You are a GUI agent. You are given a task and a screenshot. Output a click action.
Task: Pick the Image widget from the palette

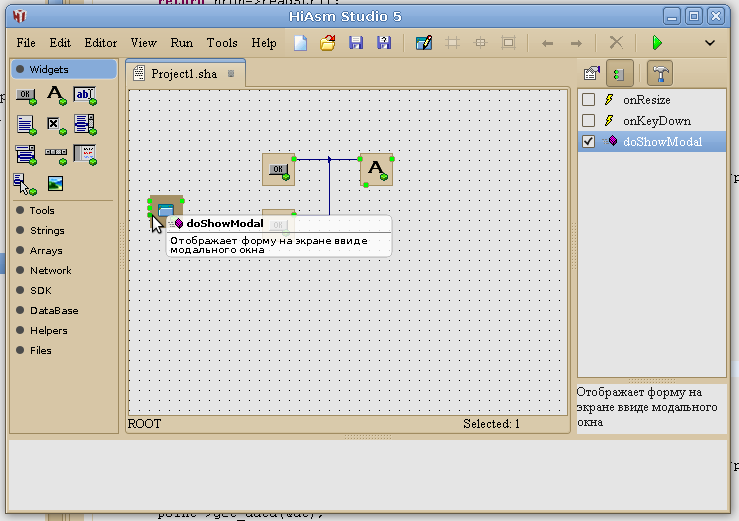coord(55,183)
